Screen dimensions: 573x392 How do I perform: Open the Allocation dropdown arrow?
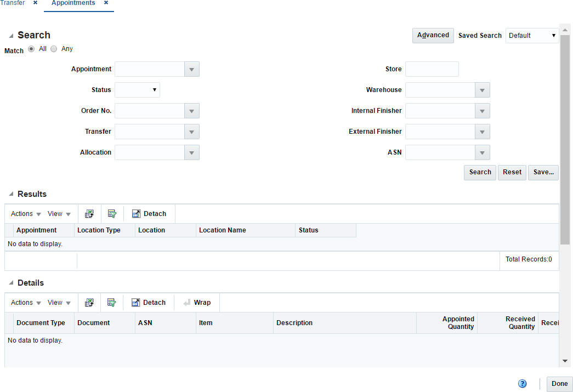191,153
